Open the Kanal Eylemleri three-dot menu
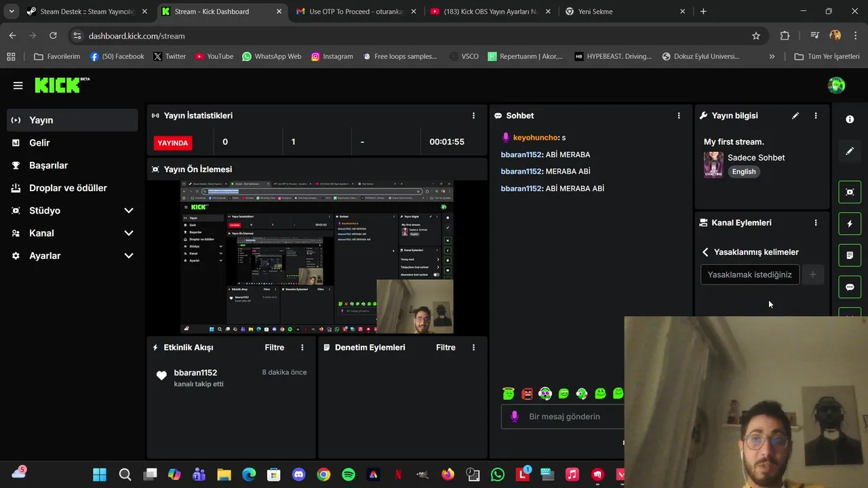The image size is (868, 488). tap(816, 222)
